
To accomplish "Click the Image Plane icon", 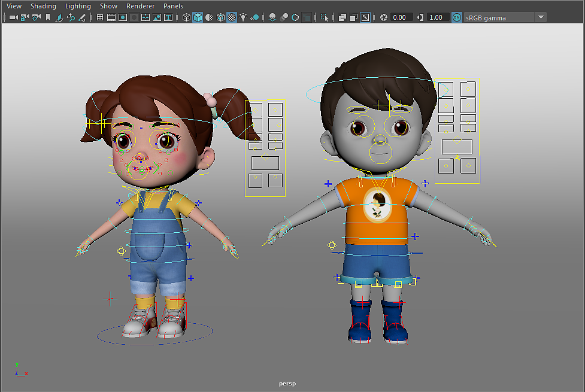I will 59,17.
